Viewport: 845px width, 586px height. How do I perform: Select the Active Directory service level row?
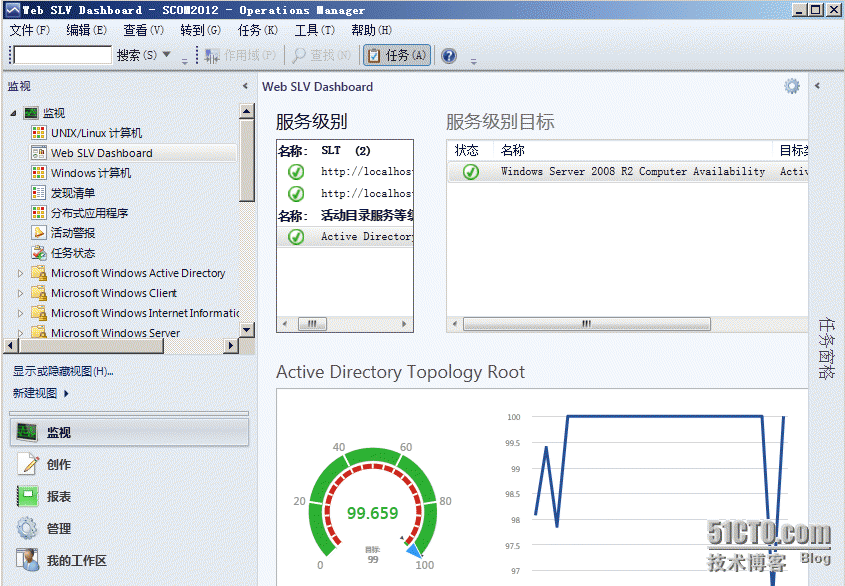345,237
